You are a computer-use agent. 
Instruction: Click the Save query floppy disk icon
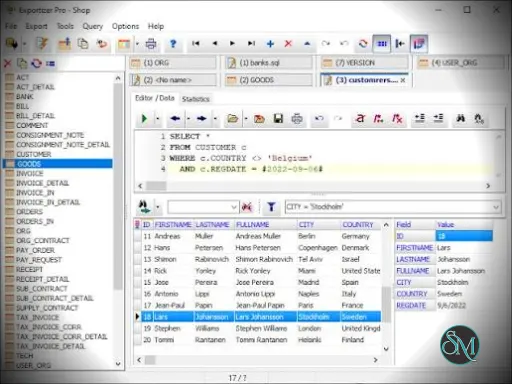(278, 118)
